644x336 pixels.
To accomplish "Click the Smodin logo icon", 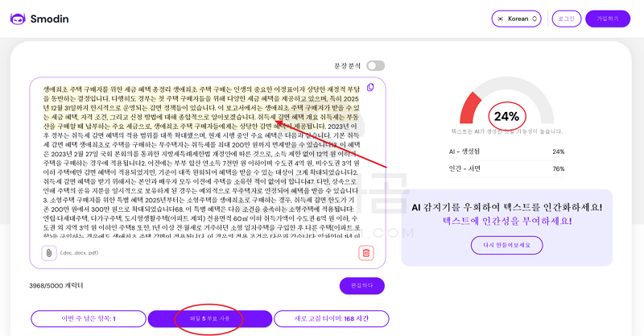I will 18,19.
